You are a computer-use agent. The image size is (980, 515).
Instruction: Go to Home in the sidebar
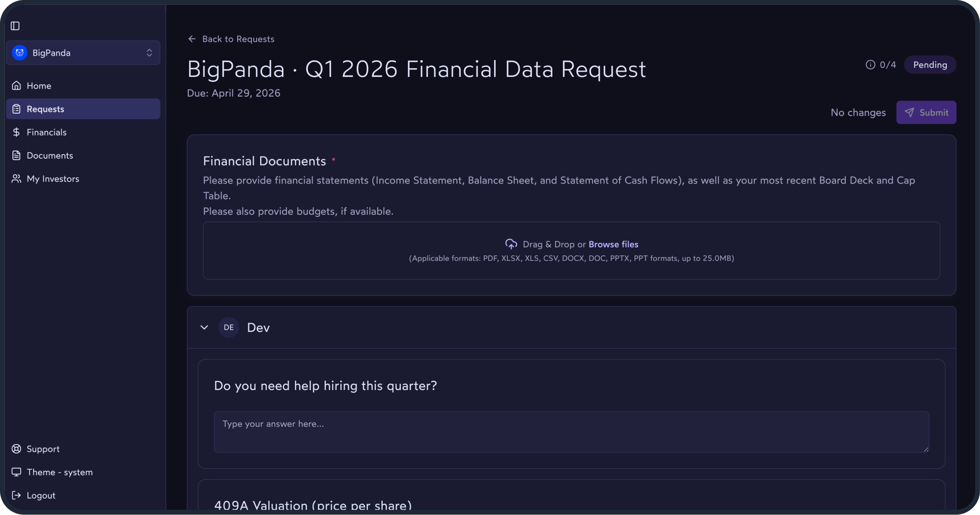(x=83, y=86)
